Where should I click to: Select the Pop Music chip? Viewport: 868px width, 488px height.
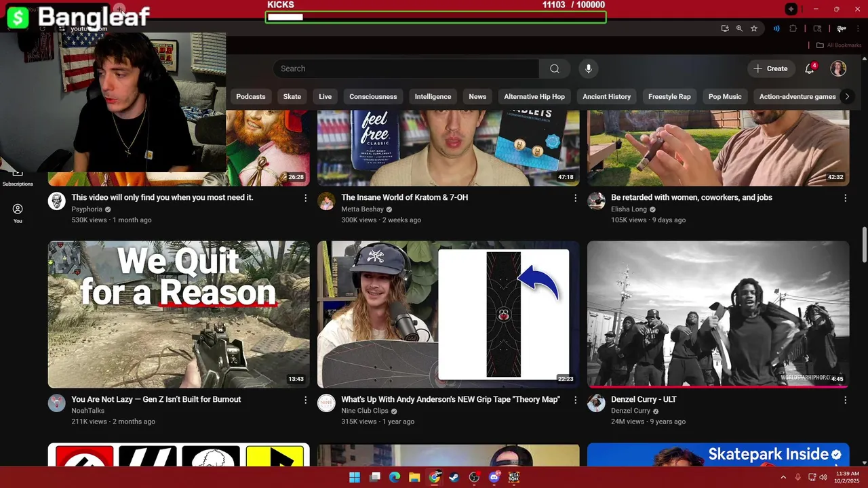click(725, 96)
